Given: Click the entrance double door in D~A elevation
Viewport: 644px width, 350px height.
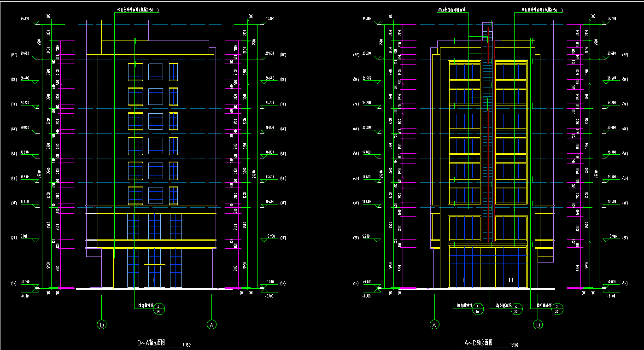Looking at the screenshot, I should click(154, 279).
